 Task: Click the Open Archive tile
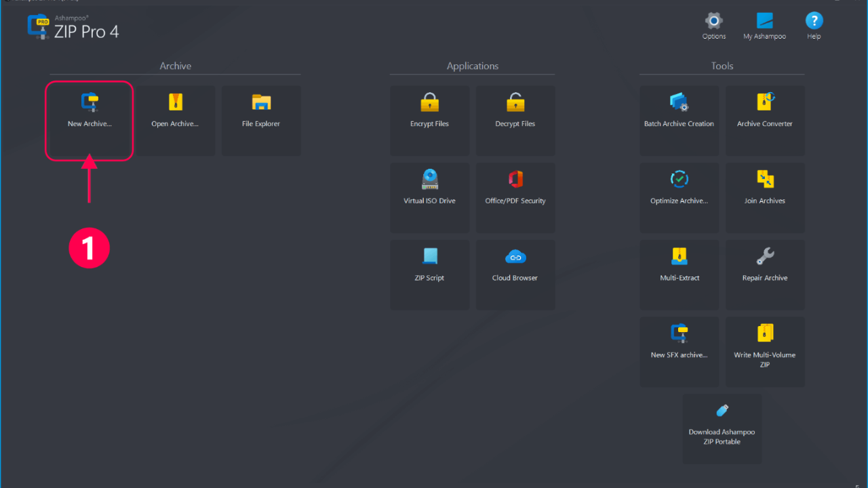[176, 121]
